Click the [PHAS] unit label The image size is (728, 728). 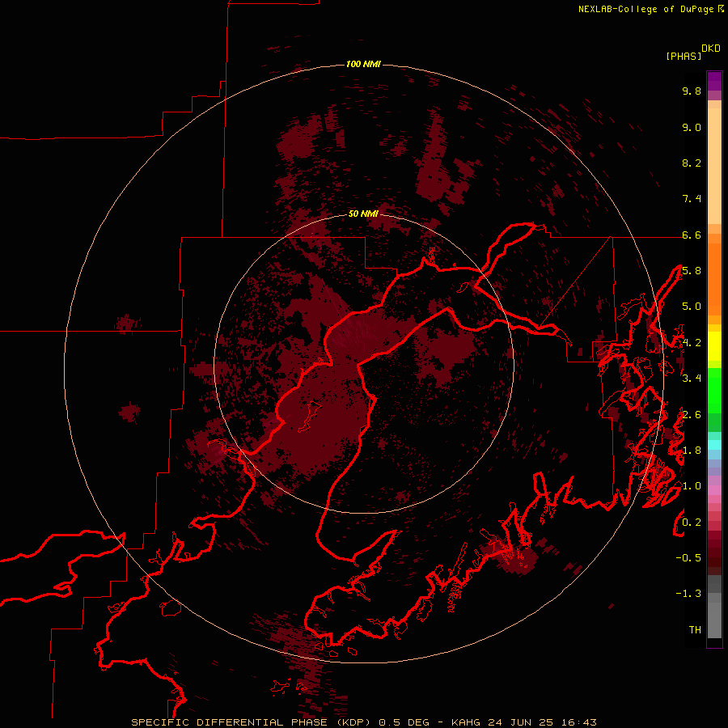[x=684, y=56]
